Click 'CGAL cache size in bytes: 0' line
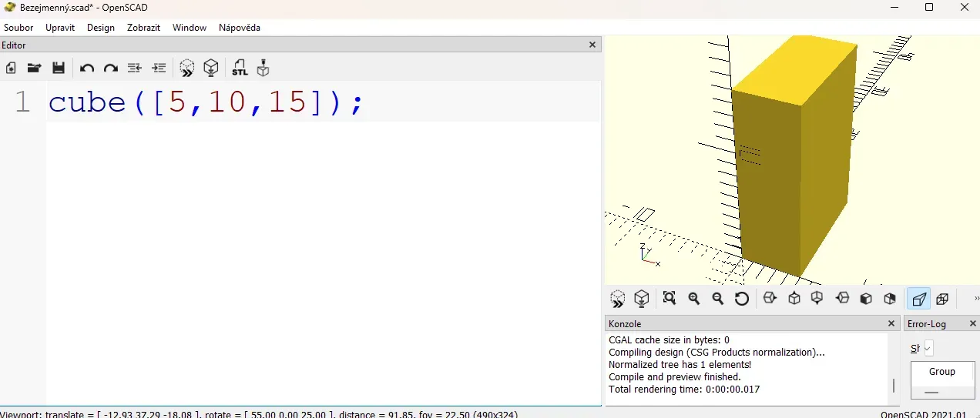980x418 pixels. [669, 339]
